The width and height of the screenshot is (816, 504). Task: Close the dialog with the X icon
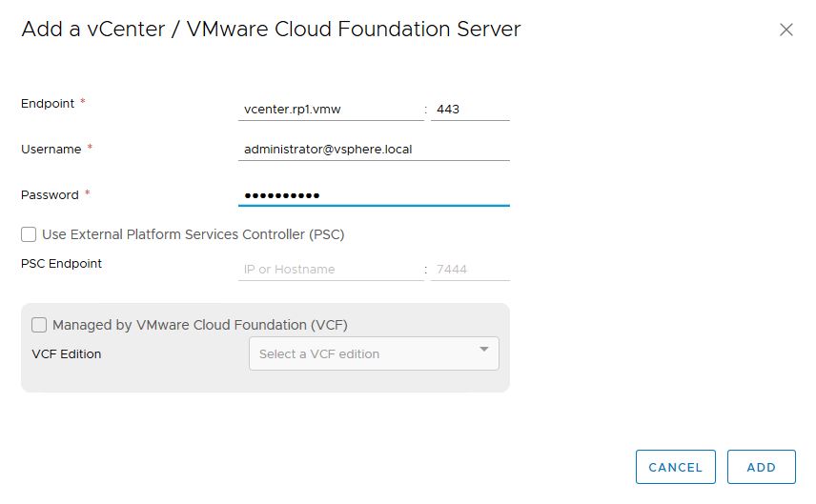click(x=786, y=30)
